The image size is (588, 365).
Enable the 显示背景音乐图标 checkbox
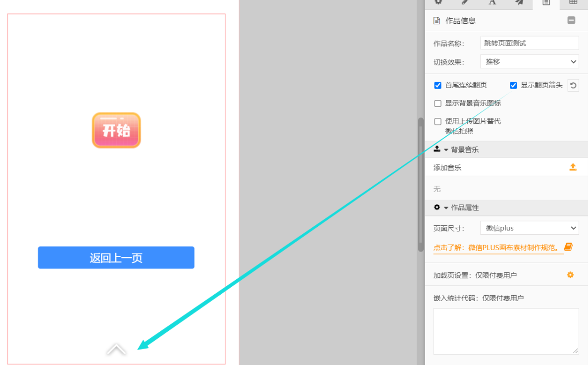point(438,104)
